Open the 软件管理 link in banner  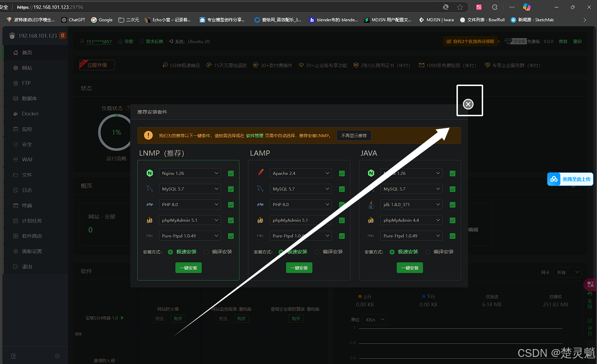pos(255,136)
